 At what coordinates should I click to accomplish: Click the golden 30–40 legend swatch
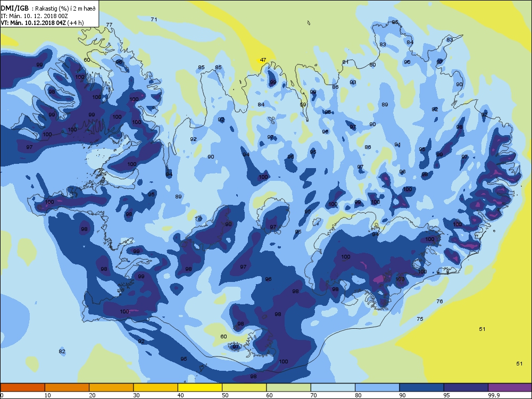pyautogui.click(x=156, y=387)
